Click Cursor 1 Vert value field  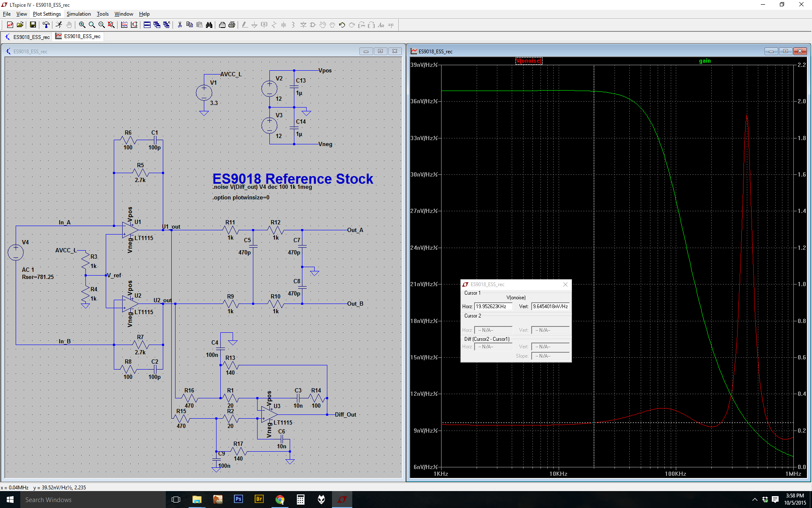550,306
